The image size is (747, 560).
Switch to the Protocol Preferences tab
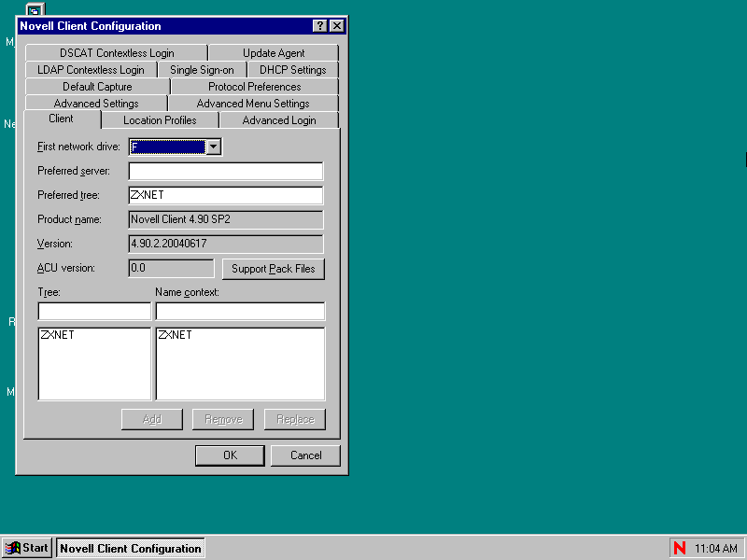[255, 87]
